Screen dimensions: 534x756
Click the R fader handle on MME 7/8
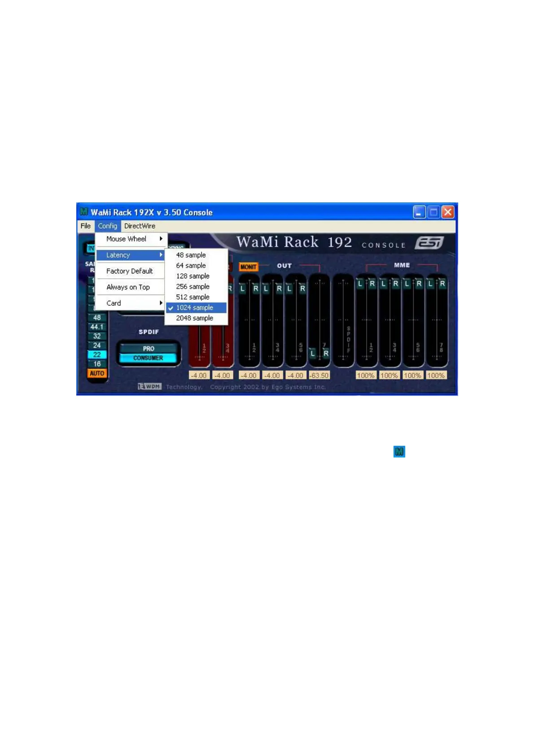point(442,284)
